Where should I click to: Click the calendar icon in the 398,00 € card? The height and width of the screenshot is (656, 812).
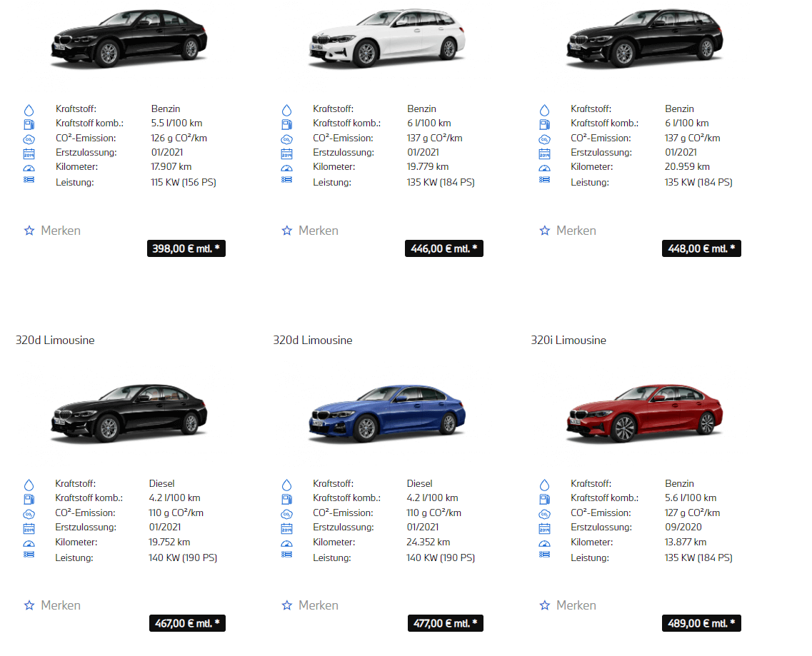[x=29, y=153]
